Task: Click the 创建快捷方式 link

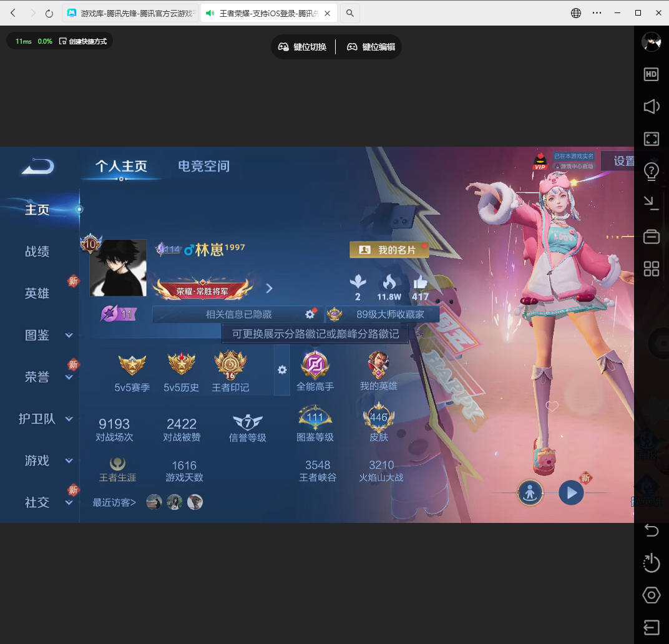Action: 86,40
